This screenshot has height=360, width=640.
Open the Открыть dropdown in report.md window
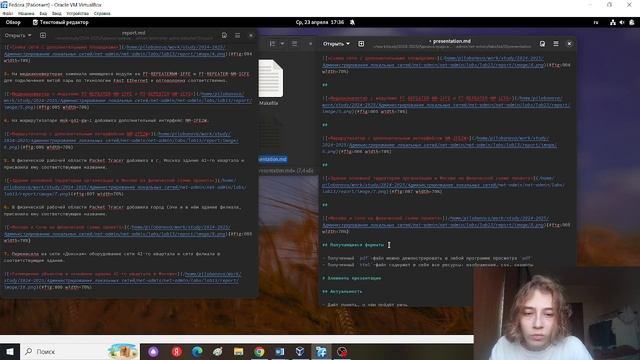[18, 36]
